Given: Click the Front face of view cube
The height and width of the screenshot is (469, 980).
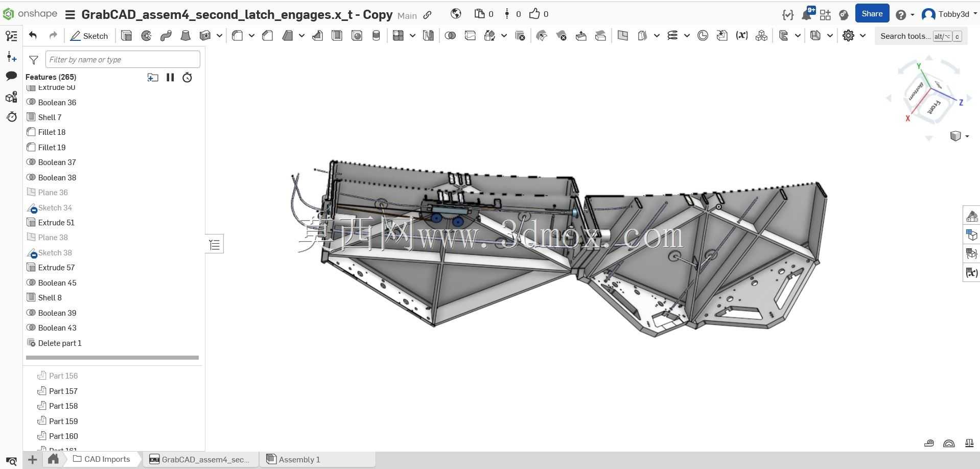Looking at the screenshot, I should (x=934, y=107).
